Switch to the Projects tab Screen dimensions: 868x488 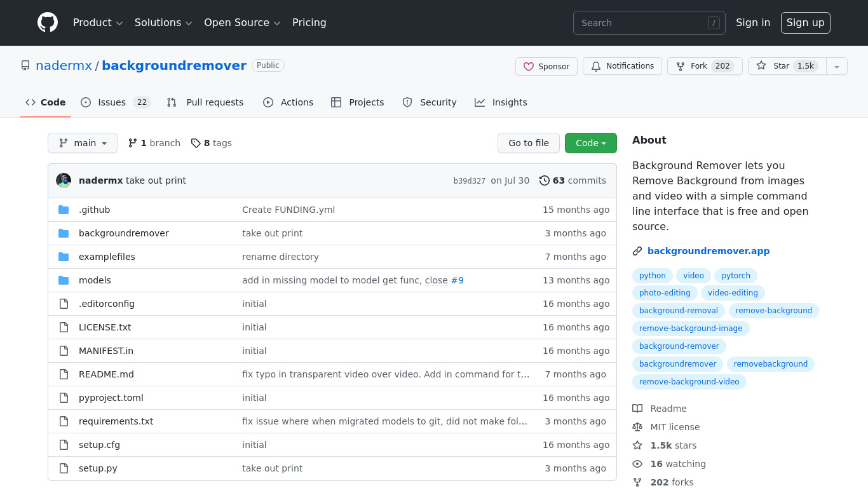point(358,102)
